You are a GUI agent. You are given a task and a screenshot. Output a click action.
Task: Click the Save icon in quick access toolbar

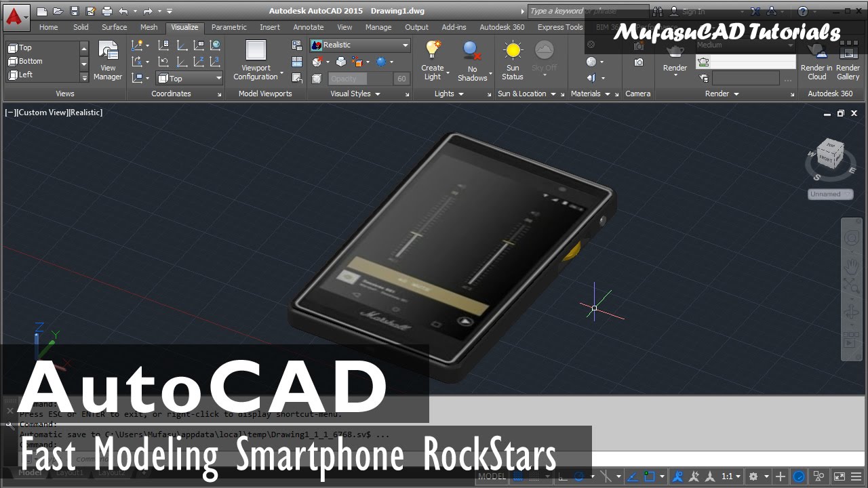pyautogui.click(x=75, y=12)
